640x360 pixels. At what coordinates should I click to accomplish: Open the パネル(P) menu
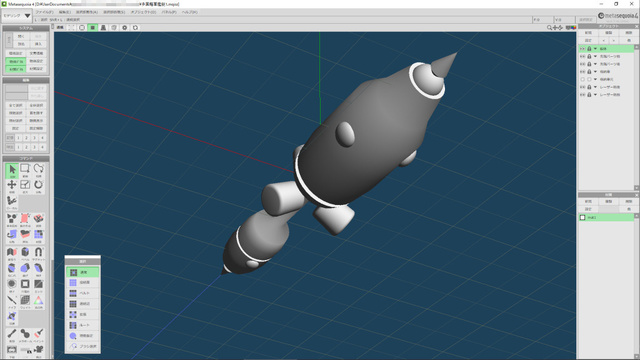169,12
